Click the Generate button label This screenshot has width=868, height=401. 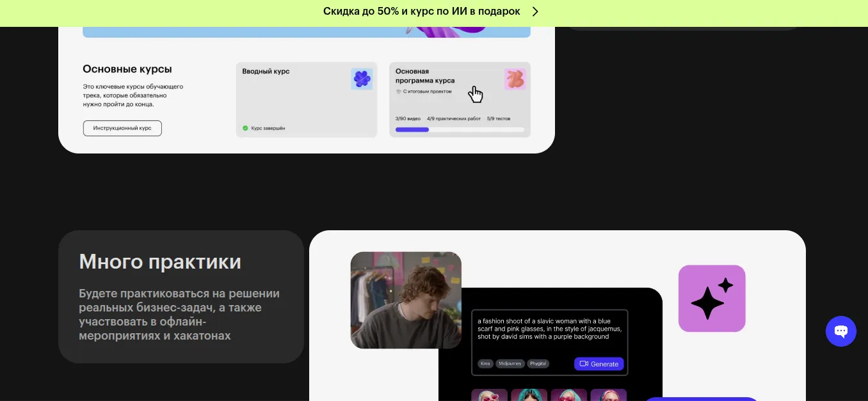pyautogui.click(x=604, y=364)
